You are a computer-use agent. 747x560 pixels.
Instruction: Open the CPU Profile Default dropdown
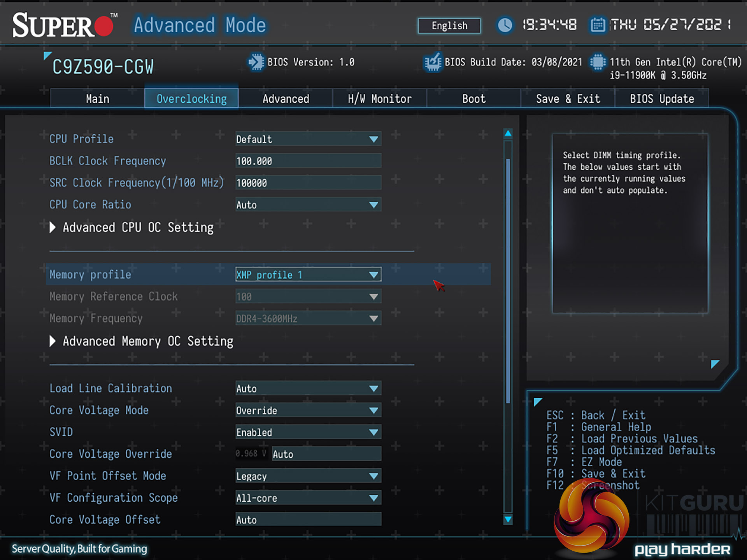pos(308,139)
